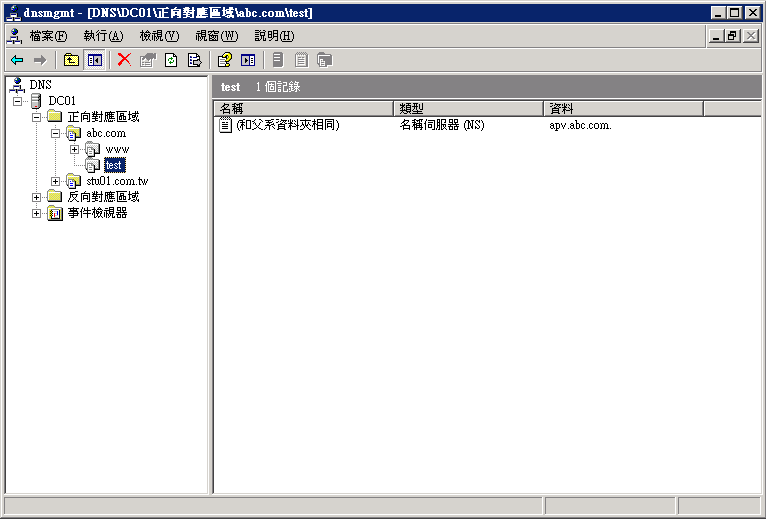Image resolution: width=766 pixels, height=519 pixels.
Task: Minimize the inner MDI child window
Action: tap(716, 36)
